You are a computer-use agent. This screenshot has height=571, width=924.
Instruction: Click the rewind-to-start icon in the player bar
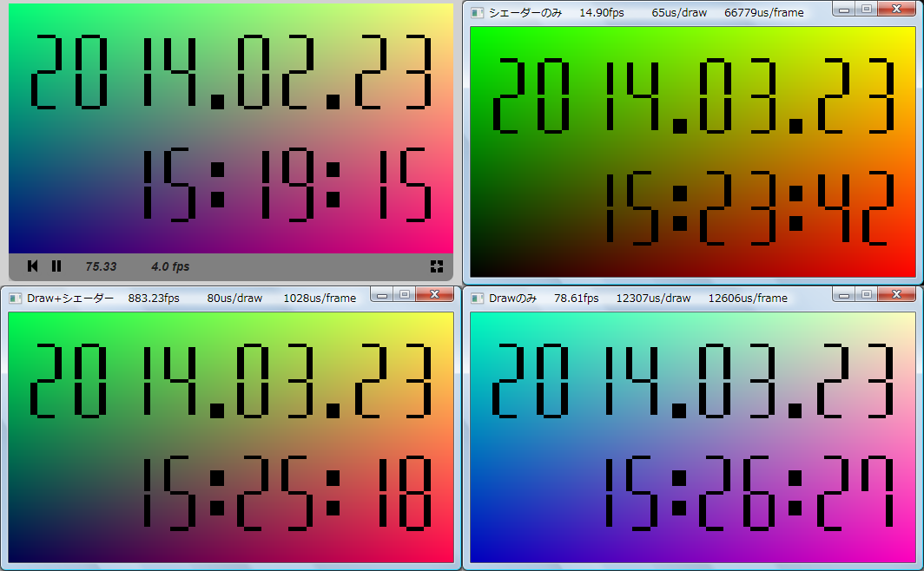pos(32,266)
